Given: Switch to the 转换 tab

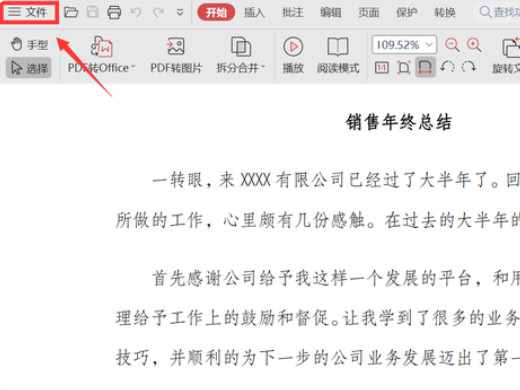Looking at the screenshot, I should pos(445,12).
